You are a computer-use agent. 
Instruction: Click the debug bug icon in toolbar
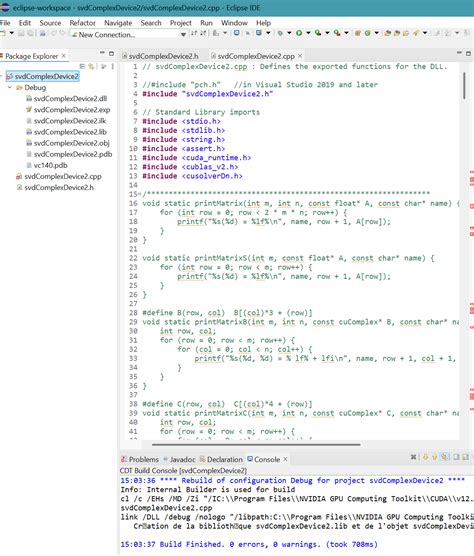(x=280, y=33)
